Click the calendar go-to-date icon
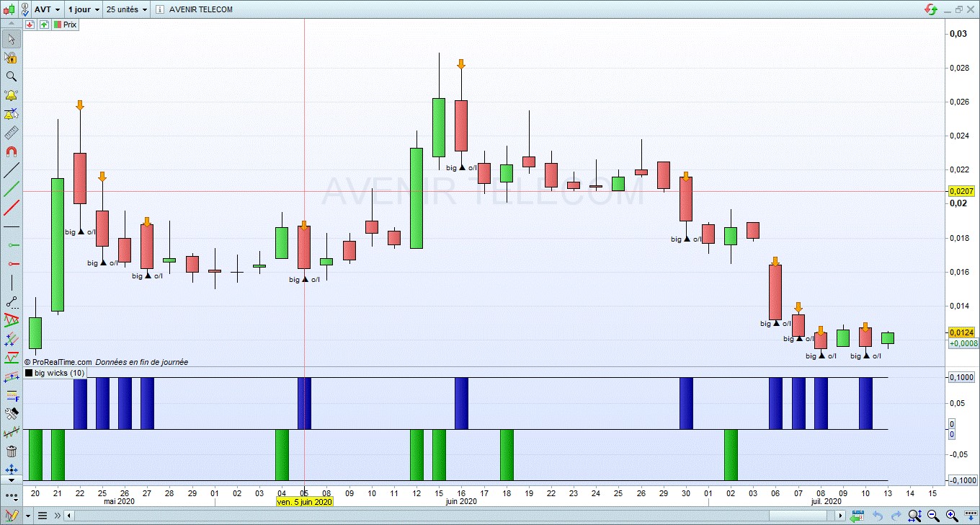980x525 pixels. point(857,516)
